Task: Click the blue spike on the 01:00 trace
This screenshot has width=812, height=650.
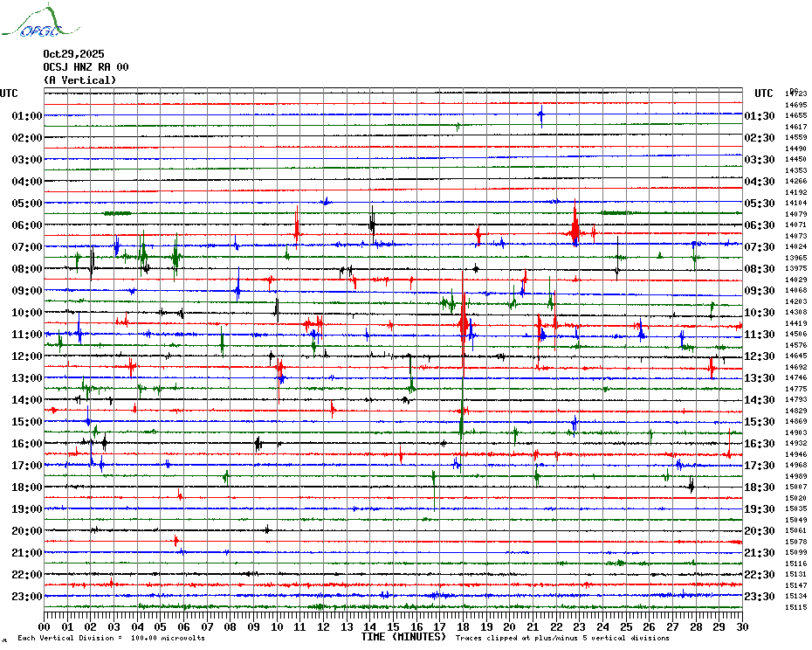Action: coord(541,115)
